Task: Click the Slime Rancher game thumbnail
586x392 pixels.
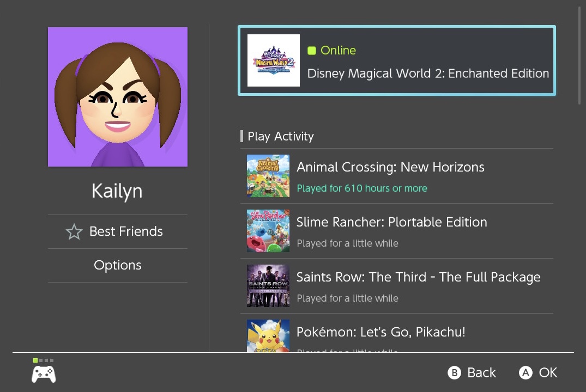Action: pos(268,231)
